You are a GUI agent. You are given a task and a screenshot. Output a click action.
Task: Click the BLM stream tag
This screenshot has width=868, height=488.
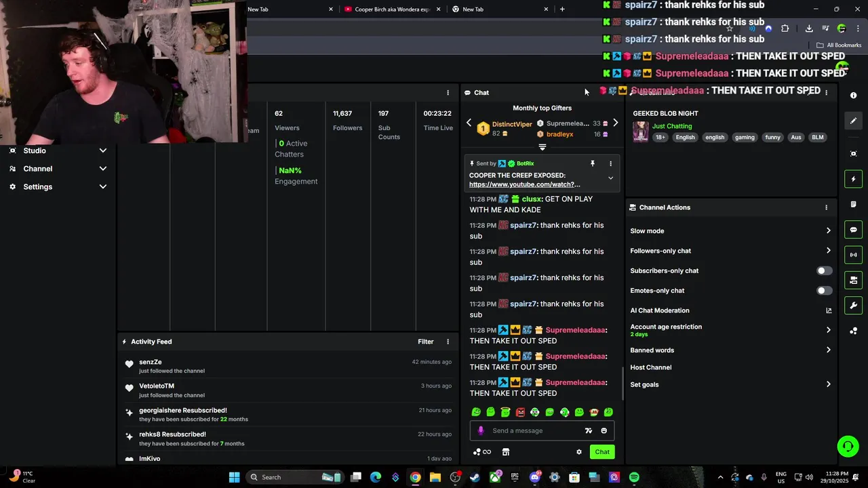click(818, 138)
